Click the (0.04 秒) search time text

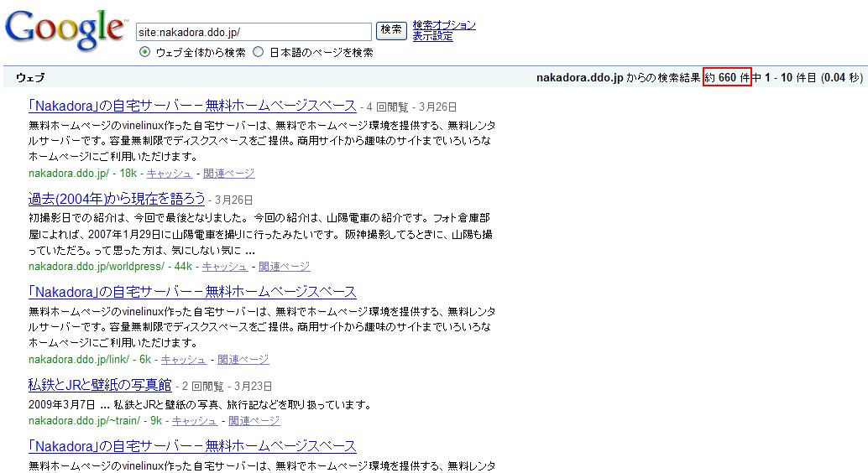841,77
